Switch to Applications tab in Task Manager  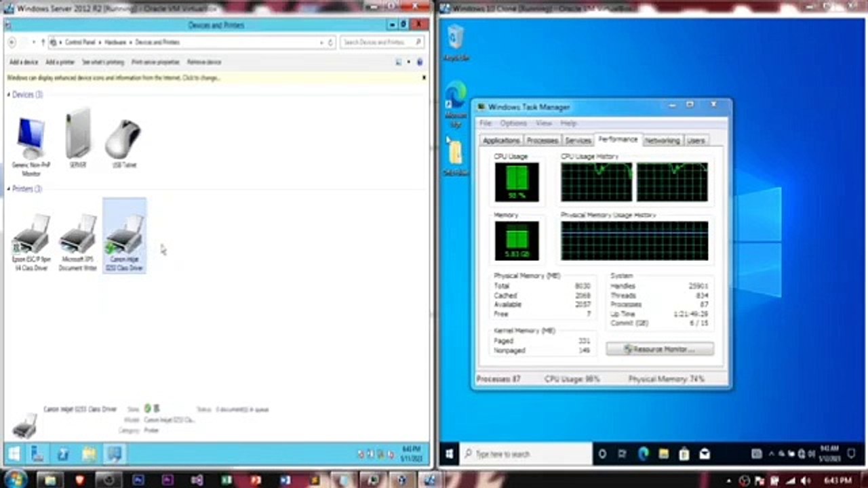[x=501, y=140]
